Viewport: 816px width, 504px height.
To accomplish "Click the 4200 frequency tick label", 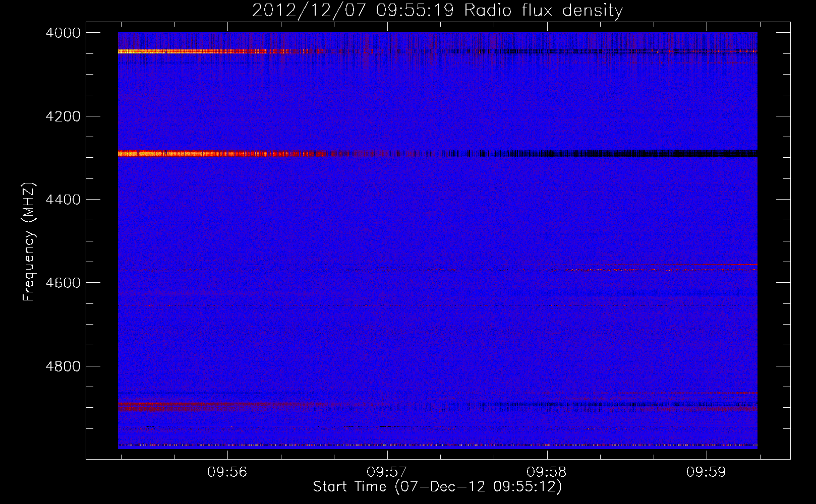I will (x=63, y=116).
